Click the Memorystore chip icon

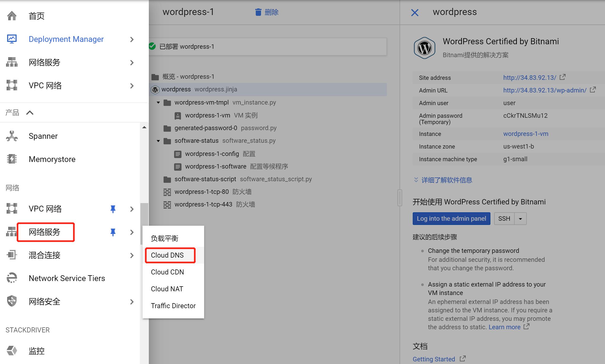pyautogui.click(x=12, y=159)
